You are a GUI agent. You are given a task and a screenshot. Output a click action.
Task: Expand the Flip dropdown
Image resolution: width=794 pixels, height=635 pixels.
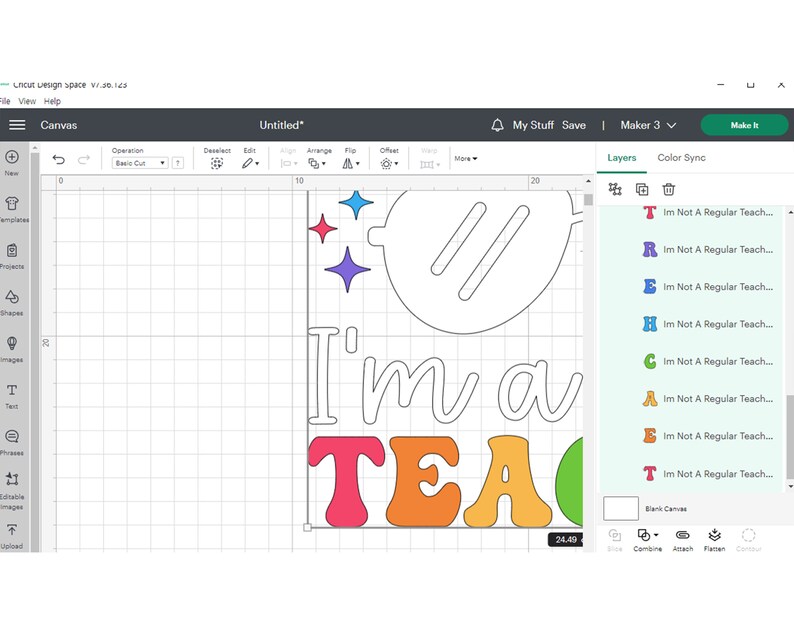point(350,163)
